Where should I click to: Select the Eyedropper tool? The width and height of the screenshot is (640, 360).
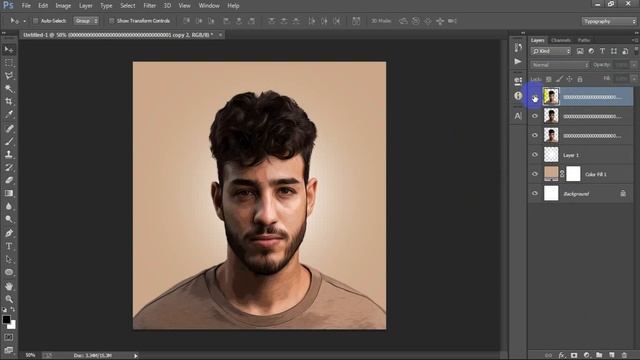(x=9, y=114)
